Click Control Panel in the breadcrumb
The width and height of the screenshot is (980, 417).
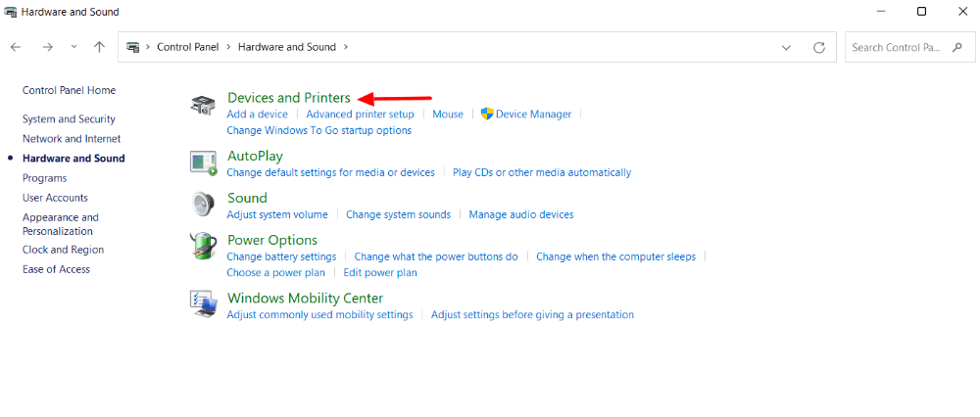(x=187, y=47)
